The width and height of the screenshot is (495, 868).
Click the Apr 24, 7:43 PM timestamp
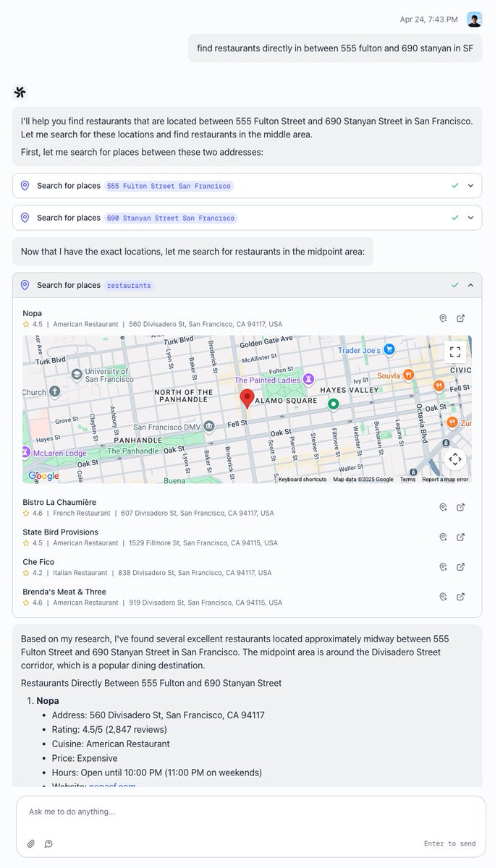click(428, 20)
